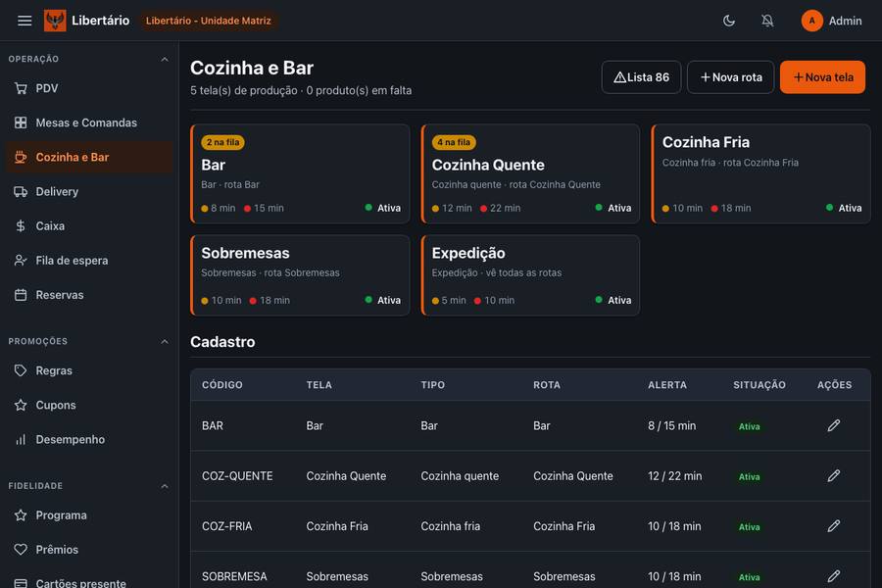Image resolution: width=882 pixels, height=588 pixels.
Task: Open the Bar production screen card
Action: tap(300, 173)
